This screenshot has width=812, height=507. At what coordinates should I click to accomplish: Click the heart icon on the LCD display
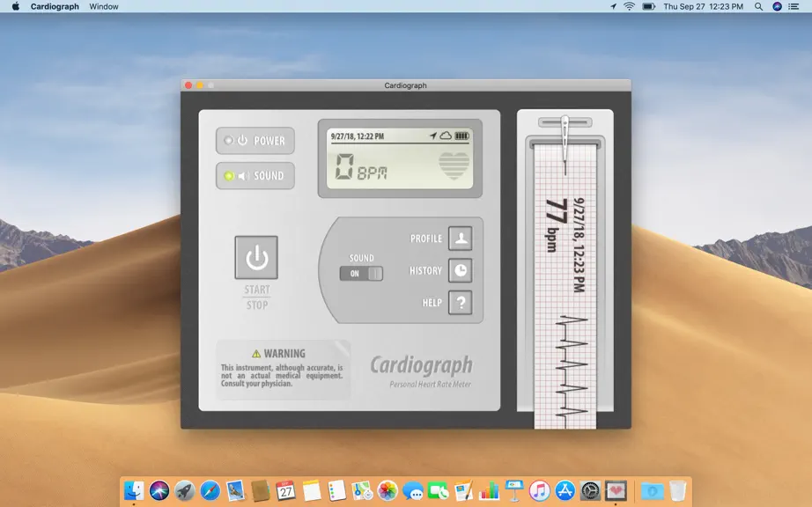[x=454, y=165]
